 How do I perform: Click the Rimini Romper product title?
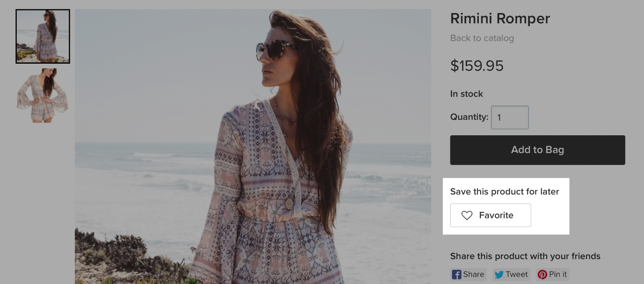[500, 18]
